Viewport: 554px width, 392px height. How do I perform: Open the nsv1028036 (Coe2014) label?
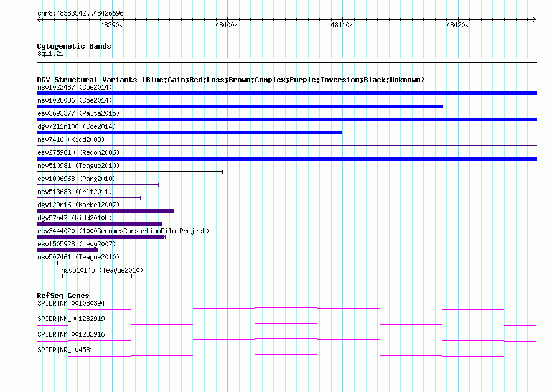pos(75,100)
